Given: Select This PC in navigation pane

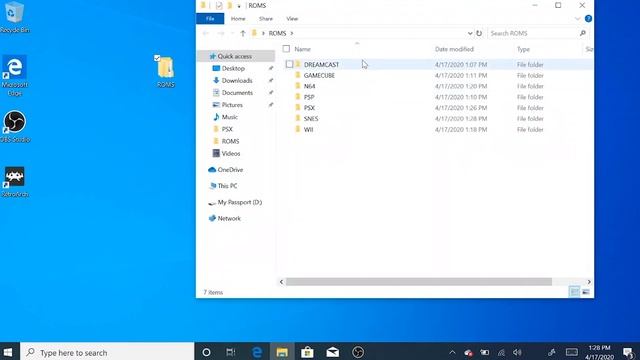Looking at the screenshot, I should click(x=227, y=186).
